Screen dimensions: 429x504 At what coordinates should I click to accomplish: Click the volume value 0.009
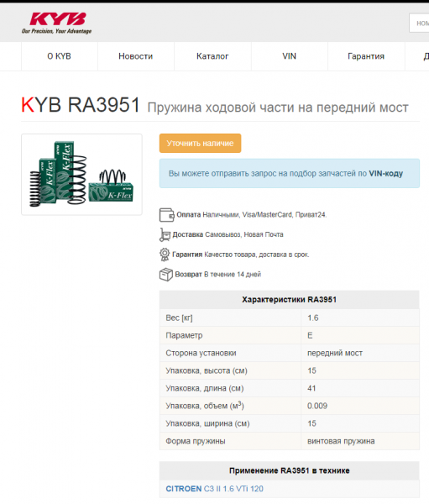(317, 406)
